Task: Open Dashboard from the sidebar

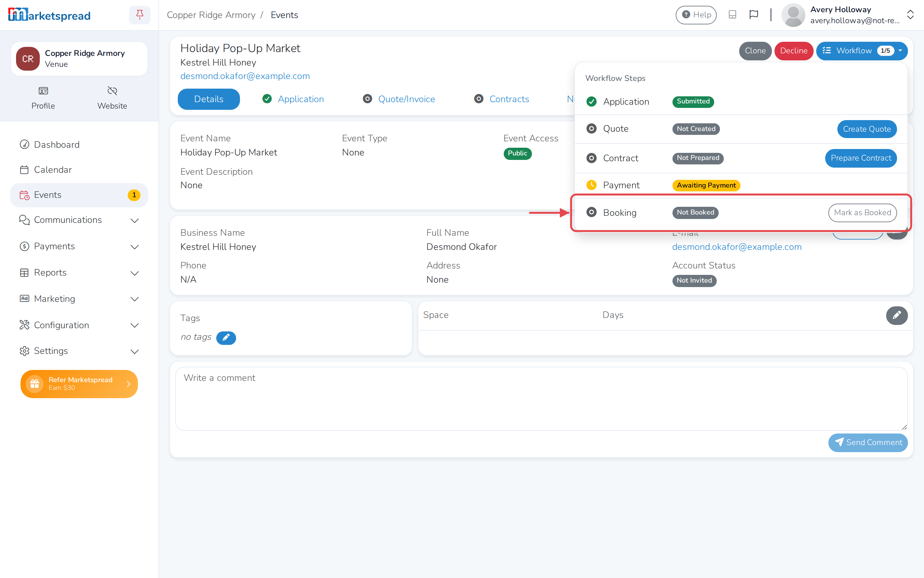Action: tap(79, 144)
